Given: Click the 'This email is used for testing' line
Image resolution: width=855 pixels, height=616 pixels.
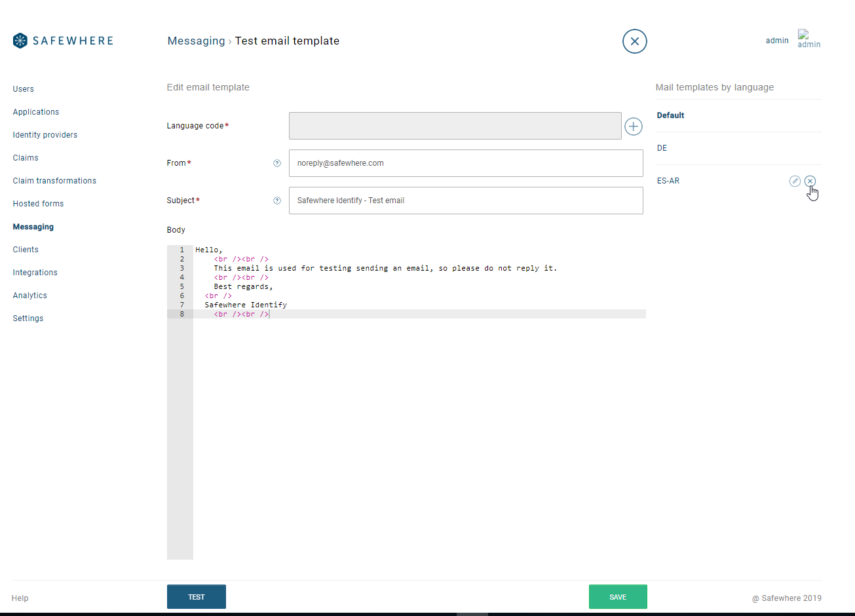Looking at the screenshot, I should click(385, 268).
